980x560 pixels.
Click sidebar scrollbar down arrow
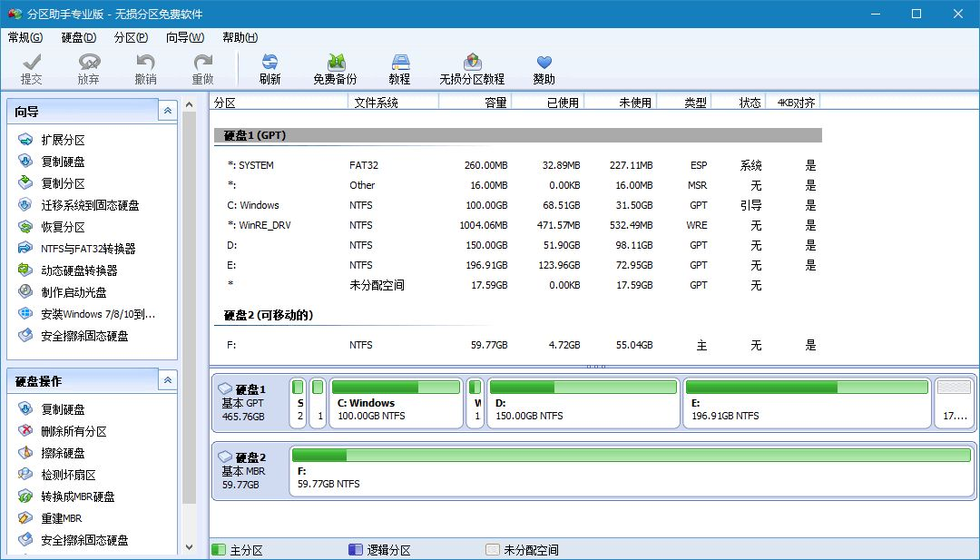click(x=190, y=547)
